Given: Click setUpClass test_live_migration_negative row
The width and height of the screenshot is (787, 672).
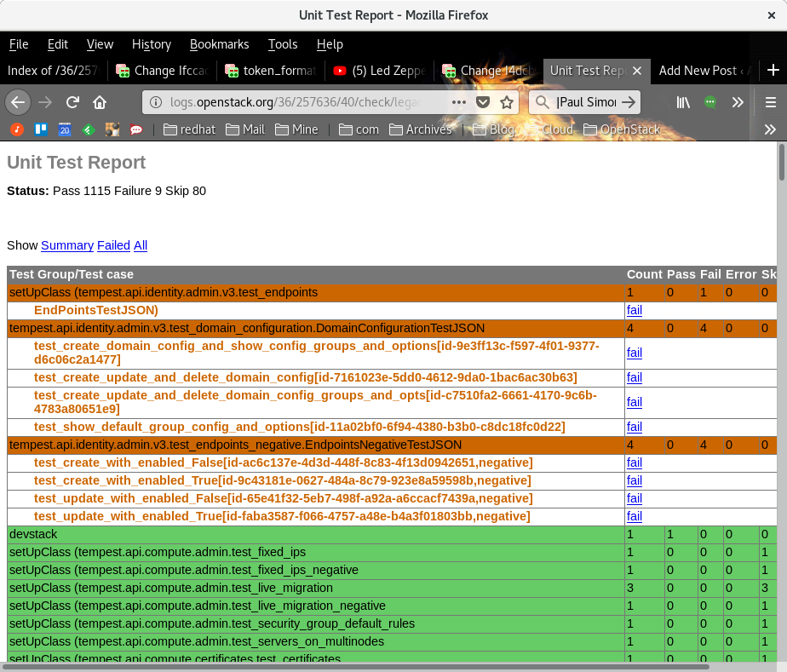Looking at the screenshot, I should 392,606.
